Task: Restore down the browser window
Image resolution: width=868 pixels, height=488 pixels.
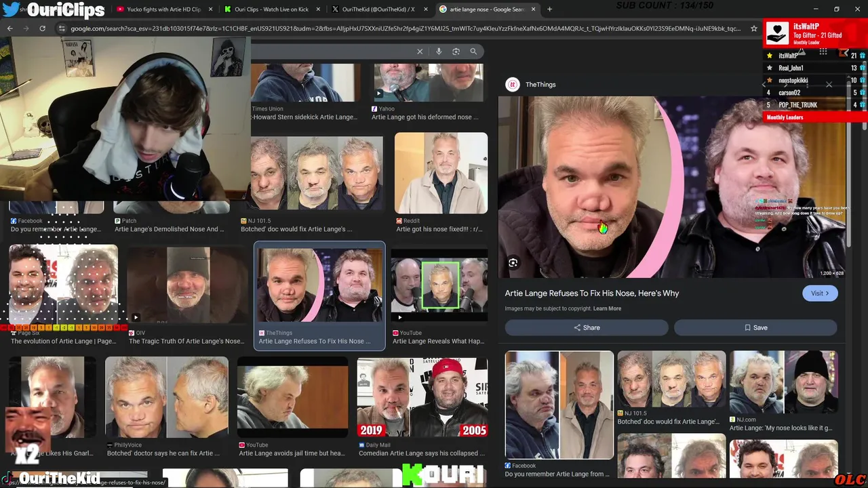Action: (x=836, y=9)
